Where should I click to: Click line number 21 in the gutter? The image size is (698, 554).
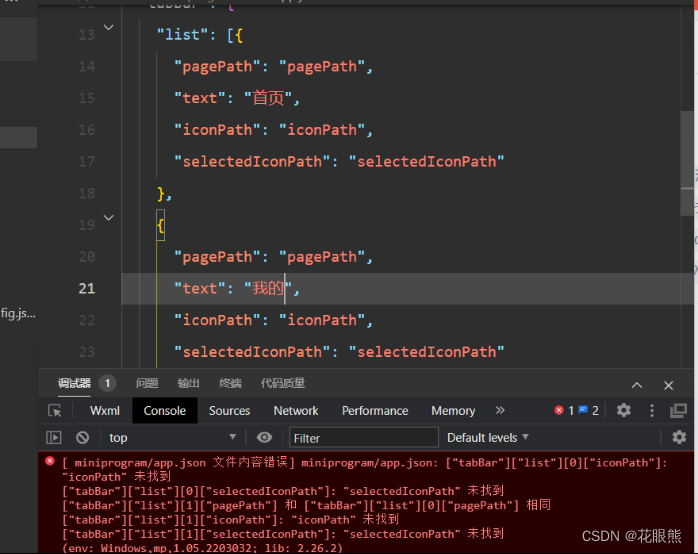[87, 288]
